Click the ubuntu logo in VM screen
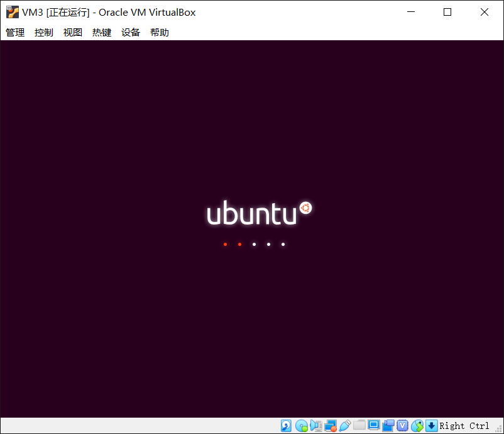504x434 pixels. click(x=259, y=213)
